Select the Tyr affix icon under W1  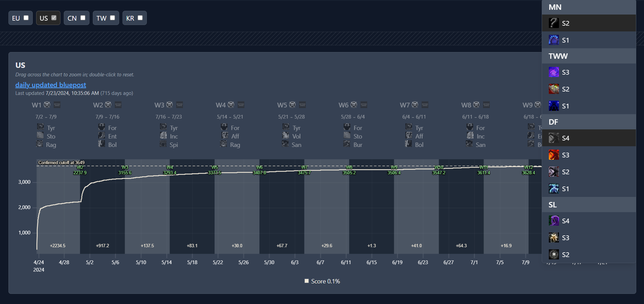(x=40, y=127)
